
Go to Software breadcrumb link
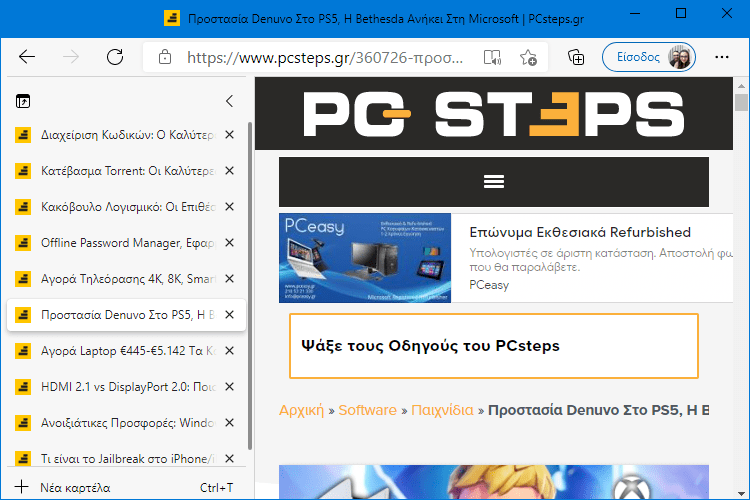click(x=367, y=410)
